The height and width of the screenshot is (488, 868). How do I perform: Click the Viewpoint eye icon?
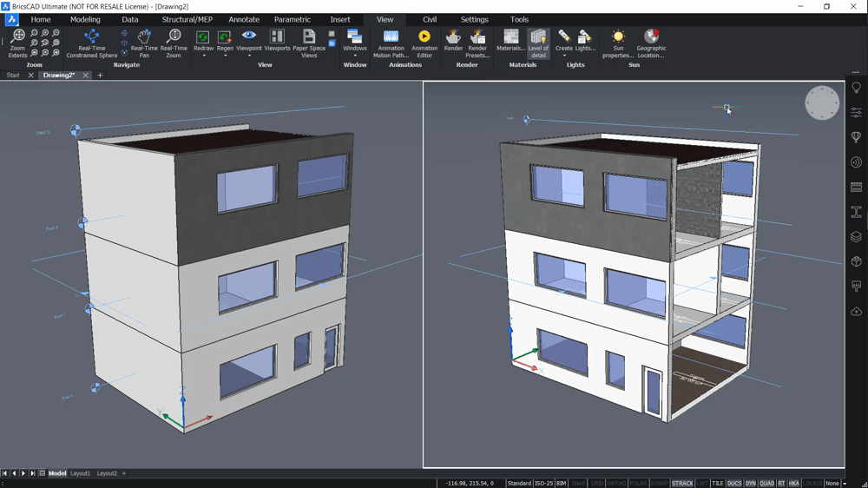[x=249, y=36]
